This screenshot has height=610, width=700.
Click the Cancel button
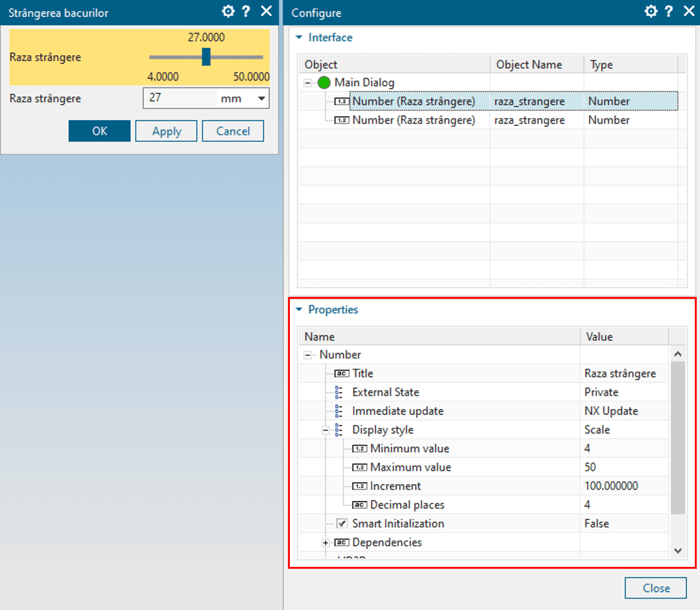[233, 131]
